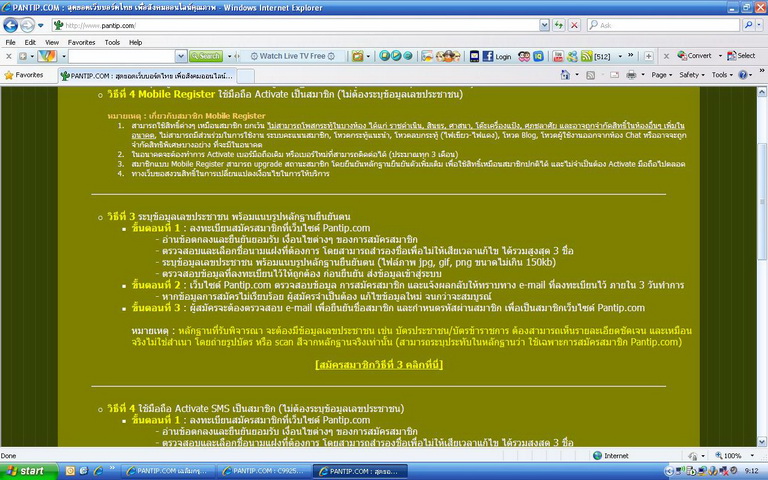Click the Internet security zone status
The width and height of the screenshot is (768, 480).
pos(611,456)
